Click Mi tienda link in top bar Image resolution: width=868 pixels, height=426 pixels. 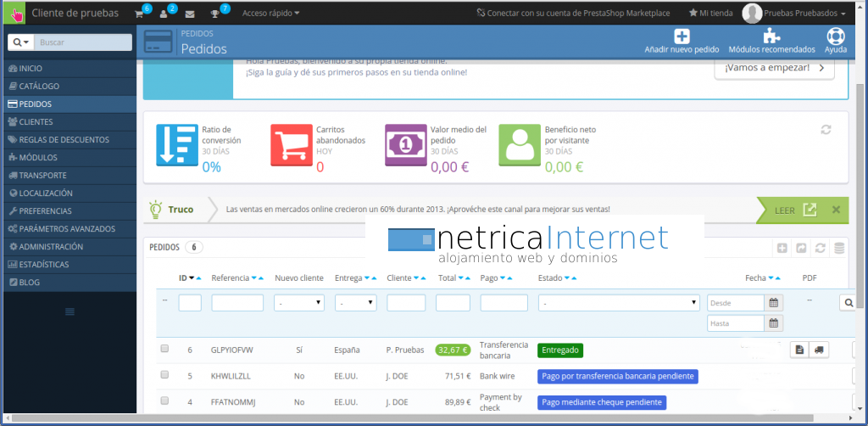tap(711, 14)
